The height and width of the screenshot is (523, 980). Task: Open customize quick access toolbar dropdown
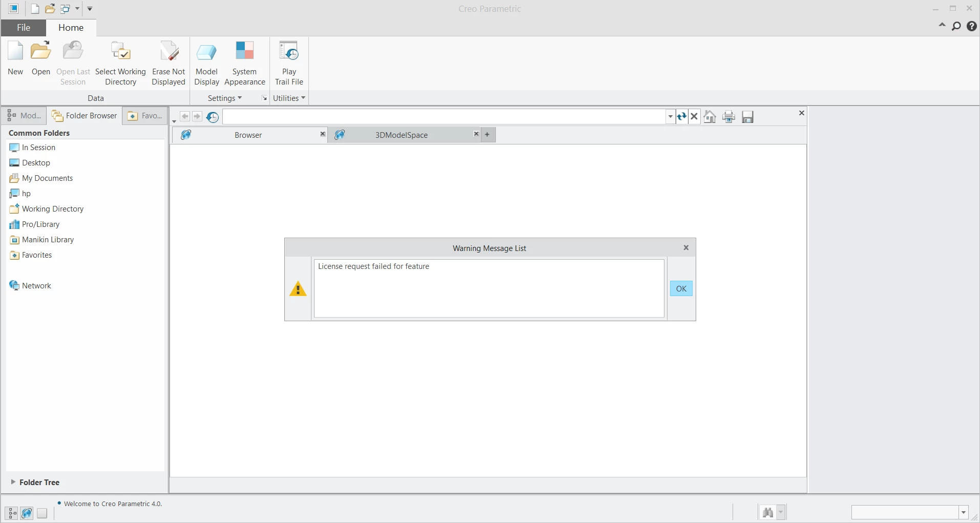tap(90, 9)
